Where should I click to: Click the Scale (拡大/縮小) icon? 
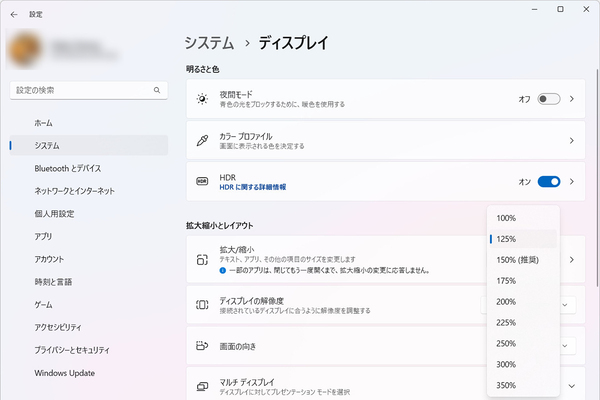coord(202,259)
